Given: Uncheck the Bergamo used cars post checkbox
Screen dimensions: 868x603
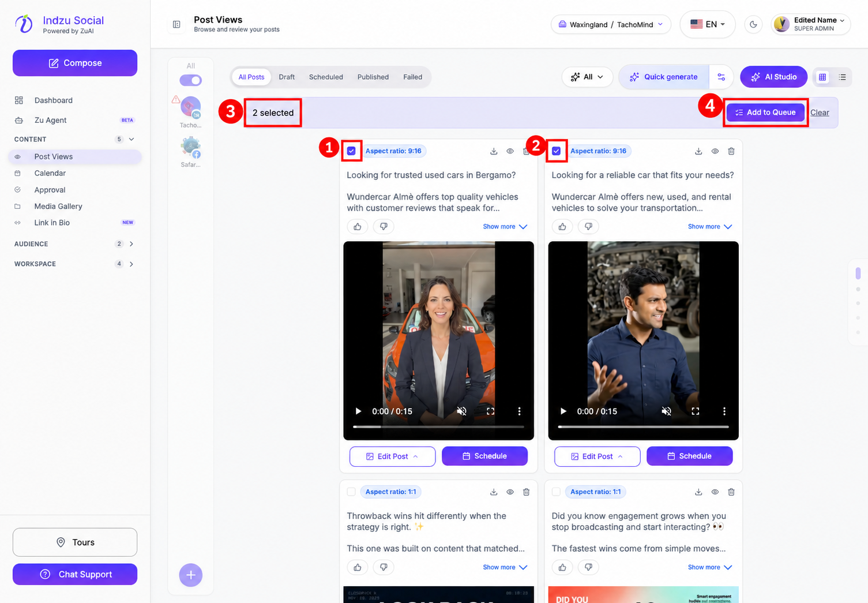Looking at the screenshot, I should click(x=351, y=151).
